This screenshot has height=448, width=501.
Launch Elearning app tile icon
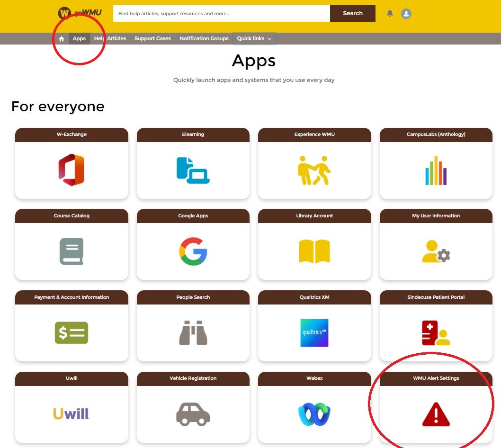(x=193, y=170)
